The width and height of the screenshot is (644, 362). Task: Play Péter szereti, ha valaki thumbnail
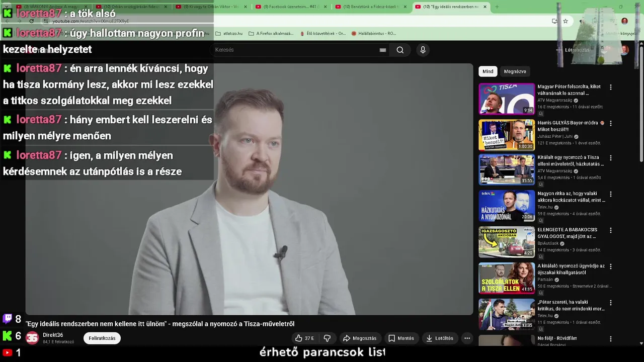click(506, 315)
